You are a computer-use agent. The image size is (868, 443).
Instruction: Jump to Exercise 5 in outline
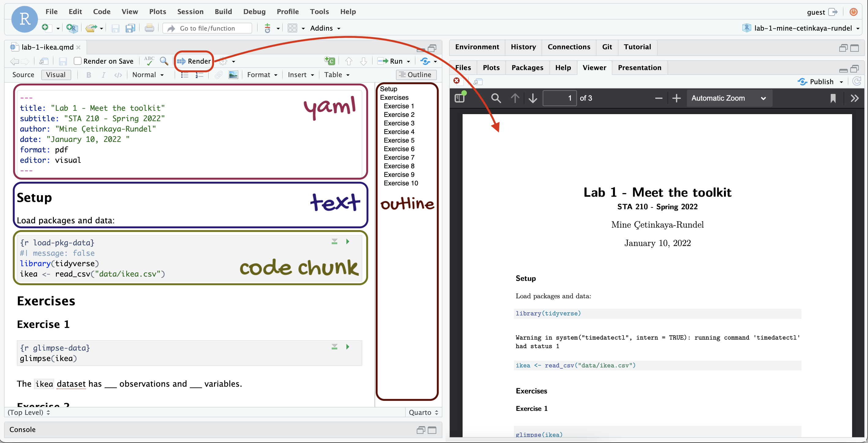tap(399, 140)
